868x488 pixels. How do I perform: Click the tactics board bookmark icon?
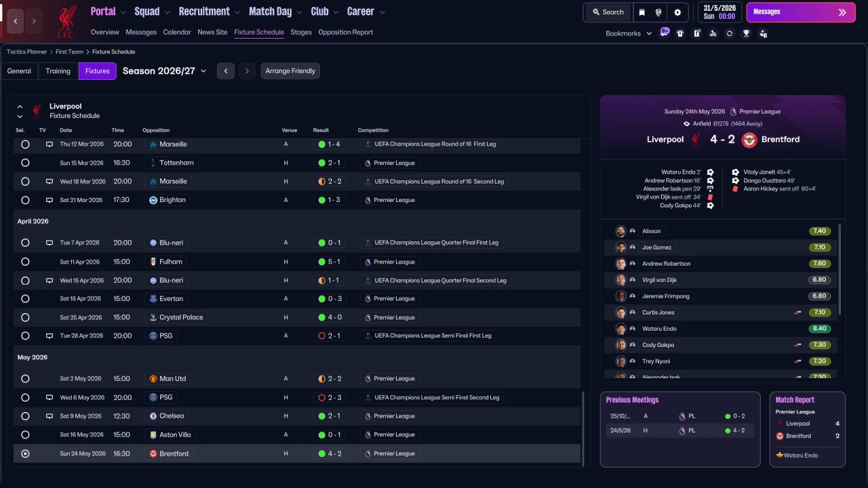coord(696,33)
